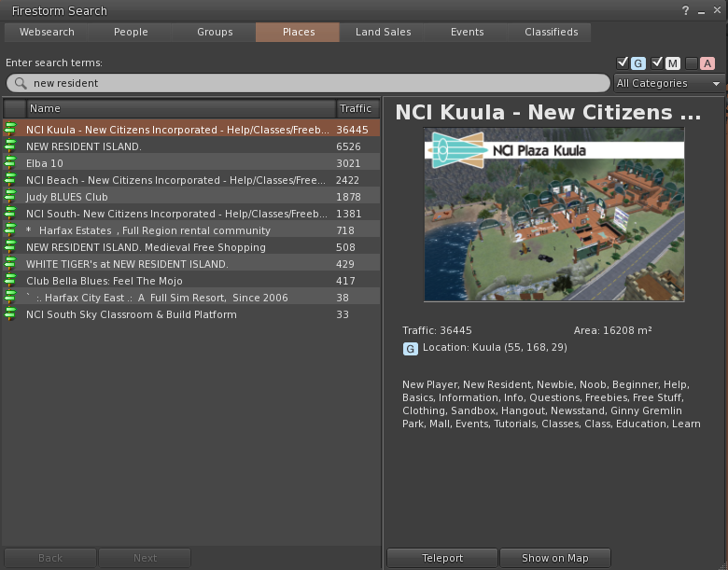The width and height of the screenshot is (728, 570).
Task: Click the Show on Map button
Action: coord(554,558)
